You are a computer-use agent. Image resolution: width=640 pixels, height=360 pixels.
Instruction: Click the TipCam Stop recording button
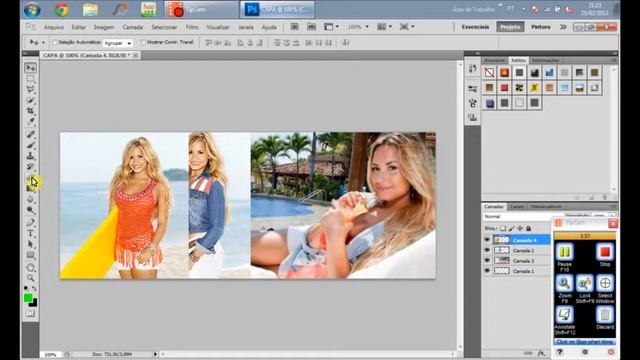(604, 252)
